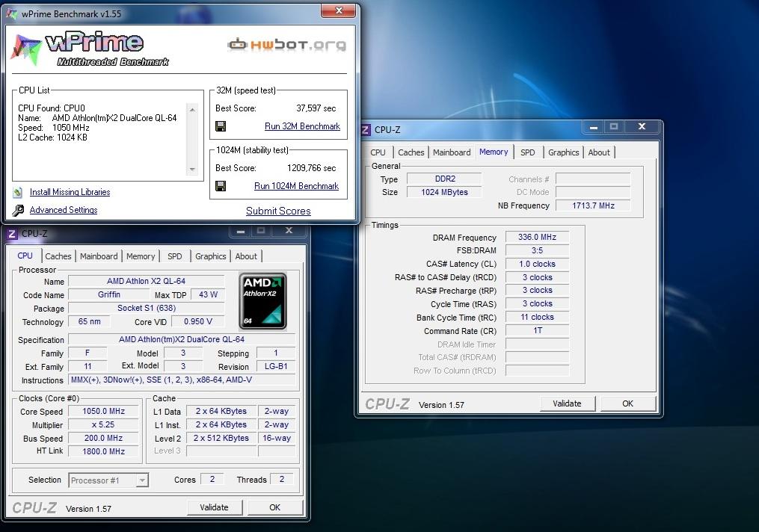Click the Command Rate value 1T
The width and height of the screenshot is (759, 532).
click(538, 331)
